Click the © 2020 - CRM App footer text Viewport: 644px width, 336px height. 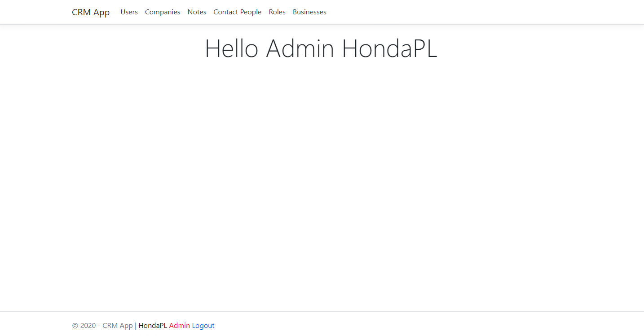pos(102,326)
